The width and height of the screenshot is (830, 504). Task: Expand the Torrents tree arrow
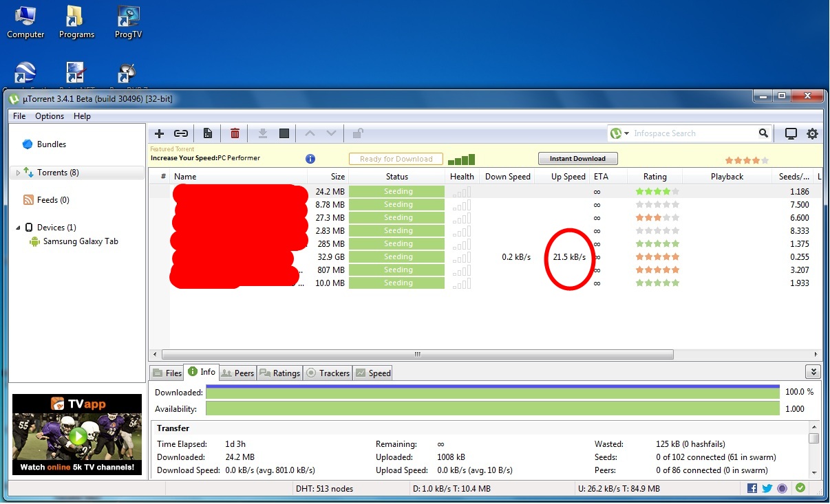coord(18,173)
